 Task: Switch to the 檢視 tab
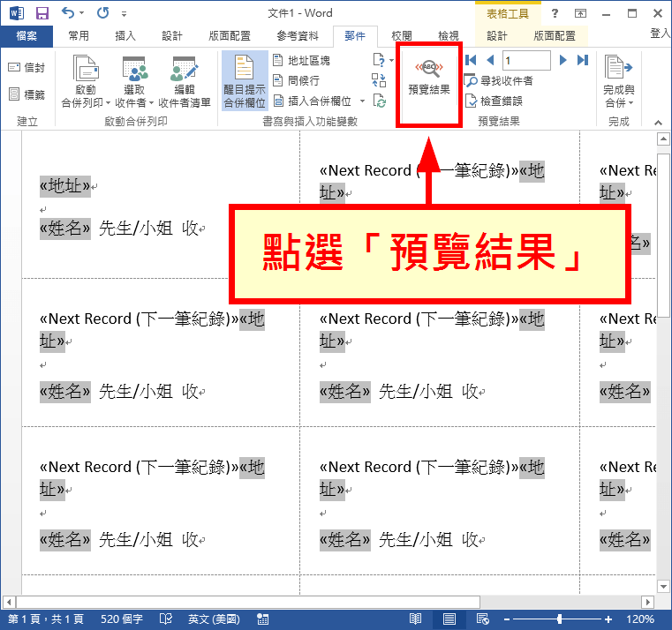coord(449,36)
